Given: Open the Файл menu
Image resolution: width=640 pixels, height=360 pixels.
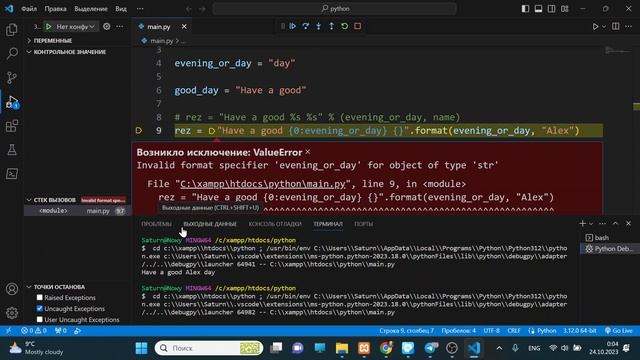Looking at the screenshot, I should tap(29, 9).
